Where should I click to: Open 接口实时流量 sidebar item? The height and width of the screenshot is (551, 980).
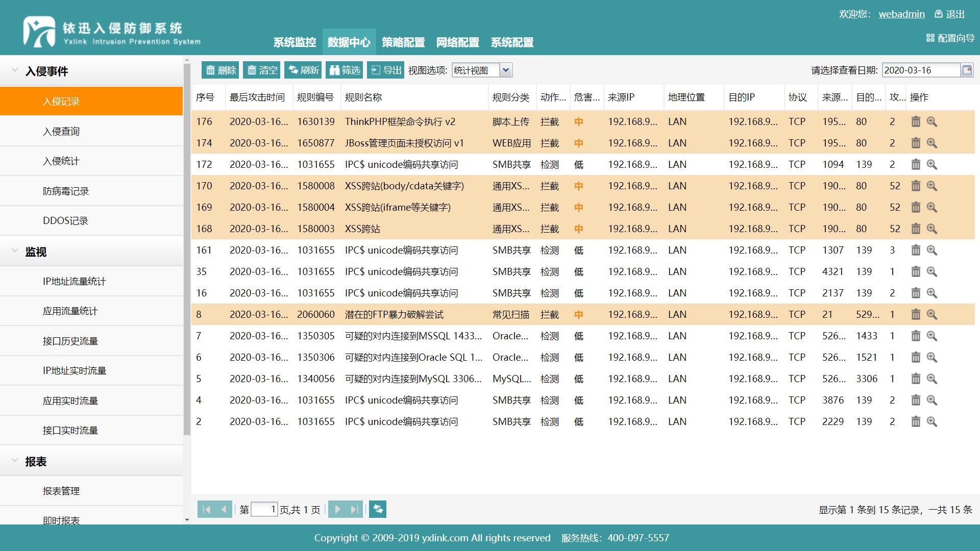(91, 430)
